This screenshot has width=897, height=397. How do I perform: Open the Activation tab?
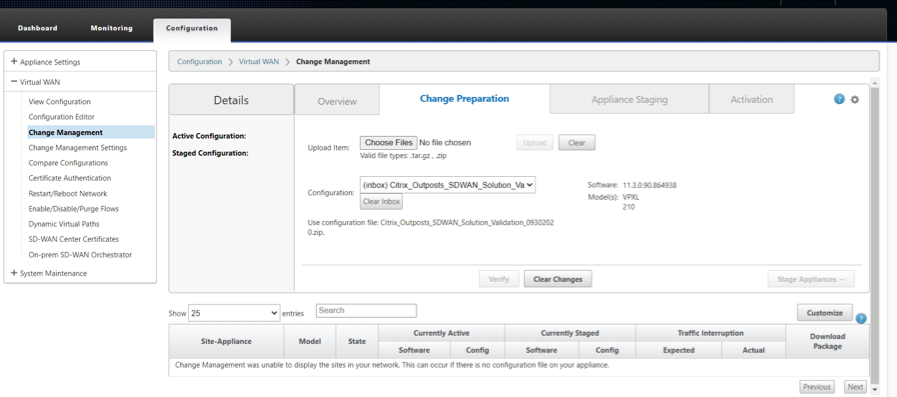click(x=752, y=100)
